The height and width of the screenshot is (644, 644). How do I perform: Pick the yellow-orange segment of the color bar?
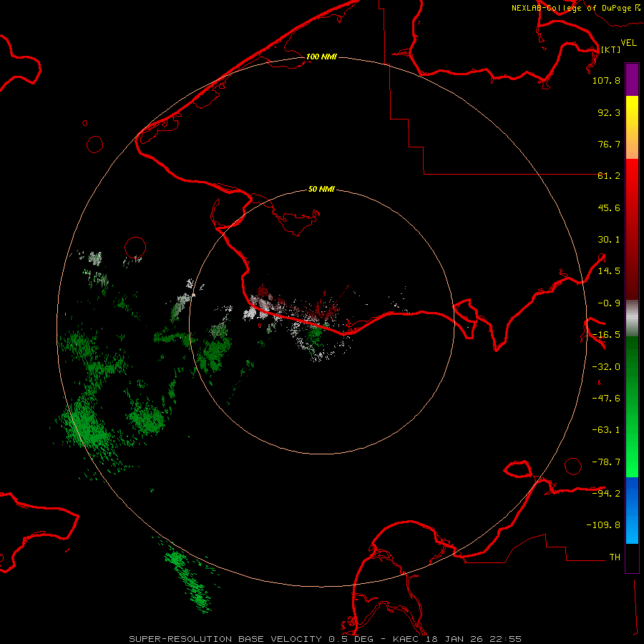(x=632, y=127)
